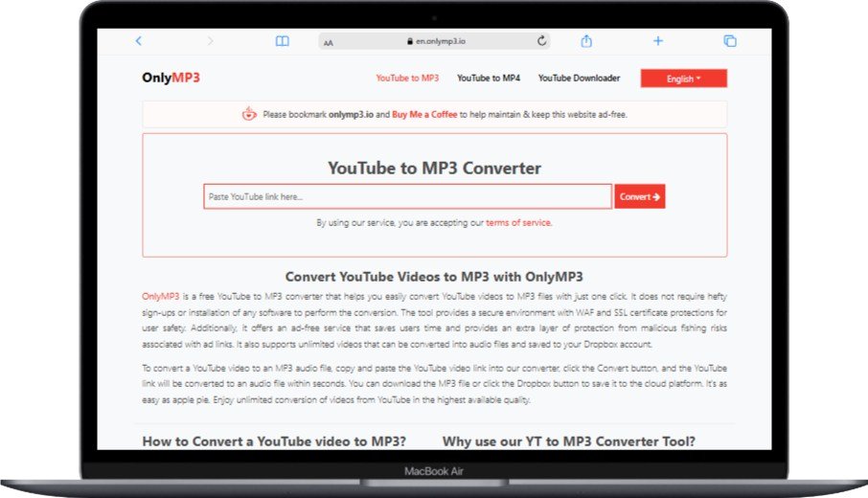Open the terms of service link

click(x=518, y=222)
